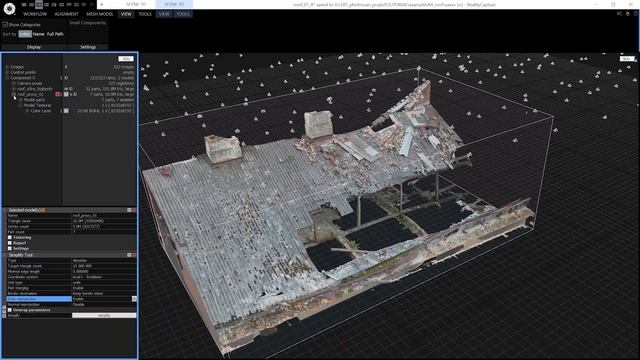Edit the Target triangle count field
Viewport: 640px width, 360px height.
click(104, 266)
